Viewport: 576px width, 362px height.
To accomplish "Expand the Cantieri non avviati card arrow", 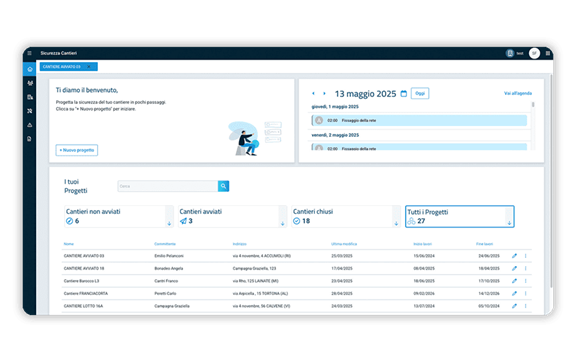I will coord(169,223).
